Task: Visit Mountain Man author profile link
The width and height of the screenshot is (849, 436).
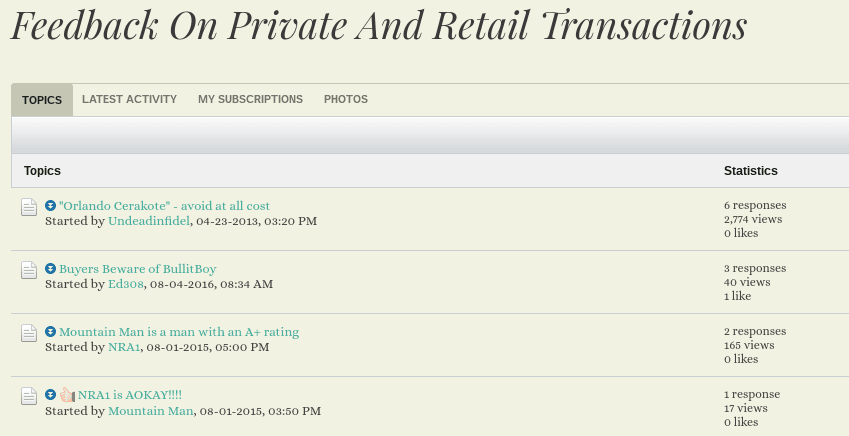Action: [x=151, y=411]
